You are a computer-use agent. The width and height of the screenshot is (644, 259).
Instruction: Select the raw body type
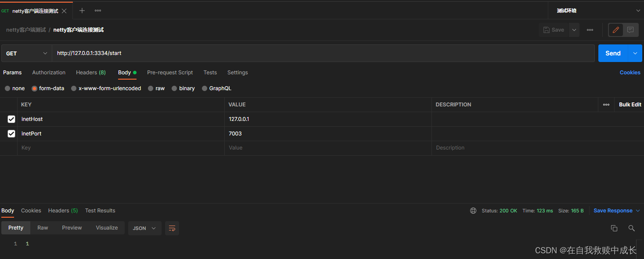[x=151, y=88]
